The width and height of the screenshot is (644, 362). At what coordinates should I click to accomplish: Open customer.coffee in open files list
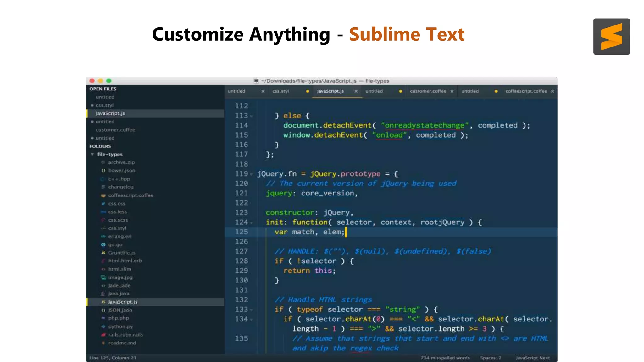(115, 130)
